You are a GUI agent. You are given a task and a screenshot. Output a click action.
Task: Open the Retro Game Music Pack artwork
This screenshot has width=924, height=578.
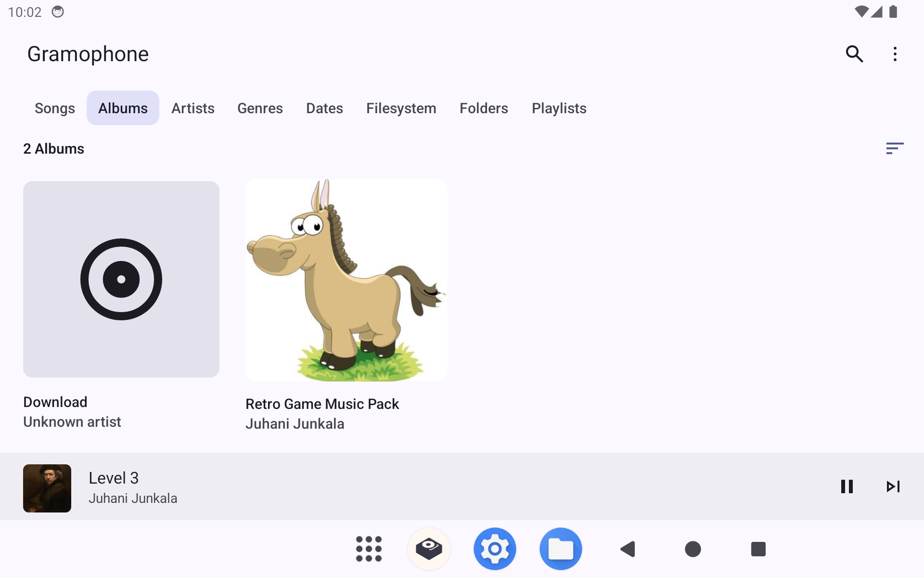pos(346,280)
